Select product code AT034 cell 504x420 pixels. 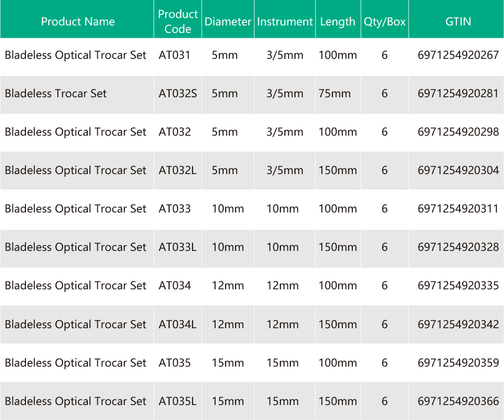(x=175, y=285)
